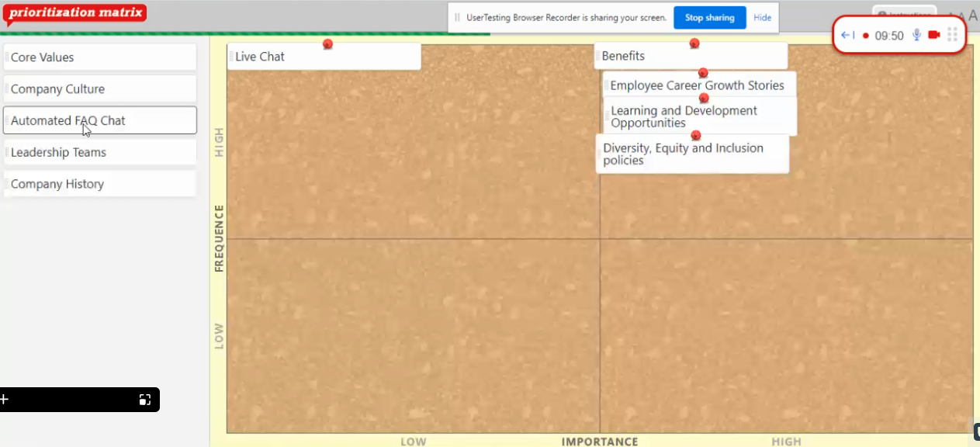Viewport: 980px width, 447px height.
Task: Select the Company History card
Action: click(x=100, y=184)
